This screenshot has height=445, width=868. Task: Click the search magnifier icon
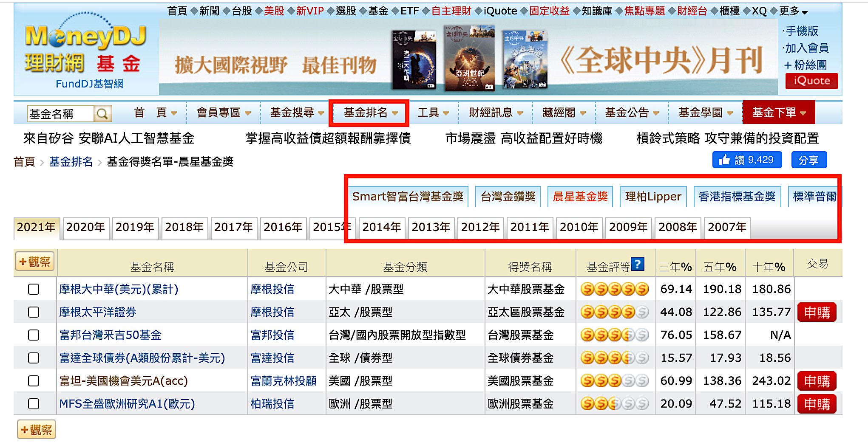click(x=102, y=114)
